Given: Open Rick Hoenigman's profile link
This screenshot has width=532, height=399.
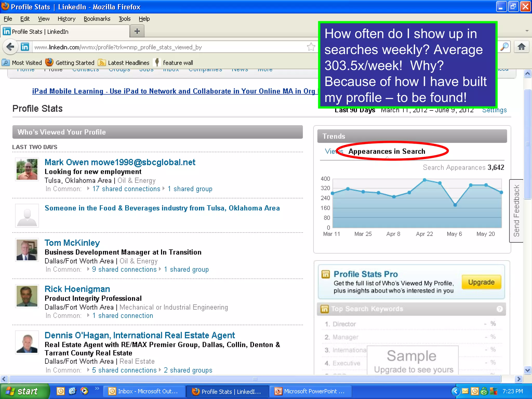Looking at the screenshot, I should [77, 289].
